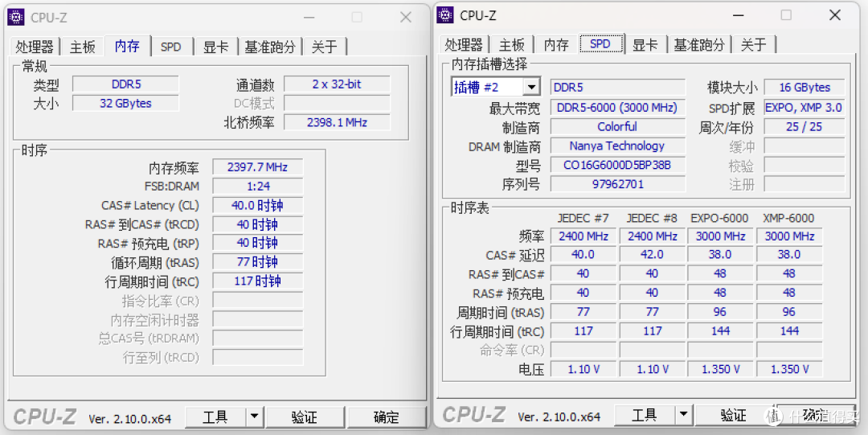Viewport: 868px width, 435px height.
Task: Click 工具 button in left window
Action: tap(215, 417)
